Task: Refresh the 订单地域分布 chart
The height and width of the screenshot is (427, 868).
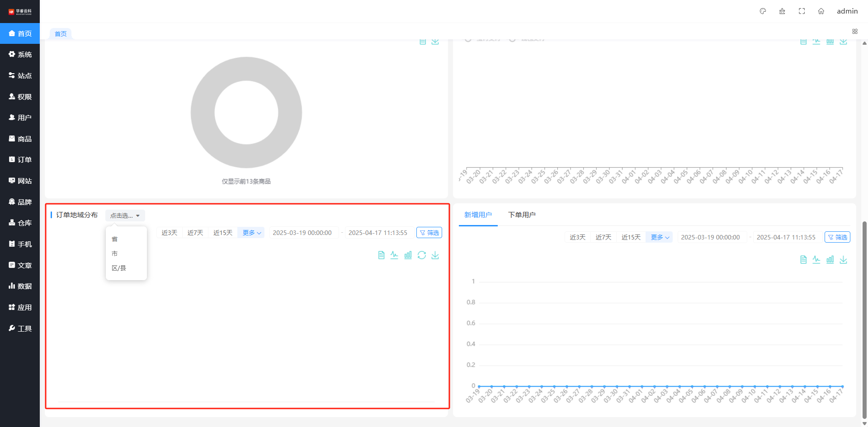Action: (421, 255)
